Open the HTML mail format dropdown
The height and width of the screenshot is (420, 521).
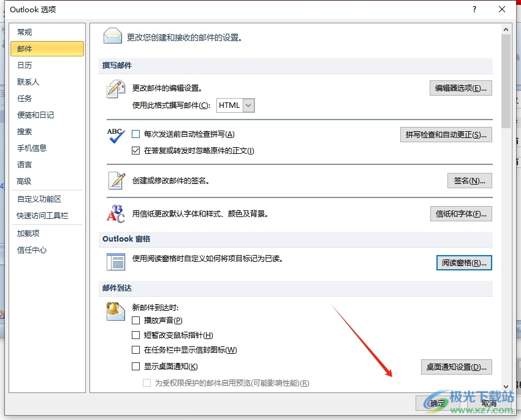coord(248,105)
